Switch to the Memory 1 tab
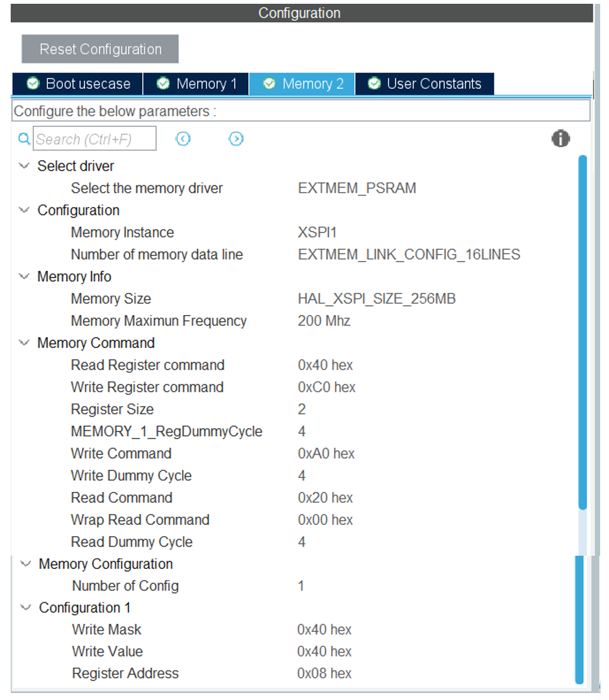Viewport: 609px width, 700px height. (x=195, y=83)
